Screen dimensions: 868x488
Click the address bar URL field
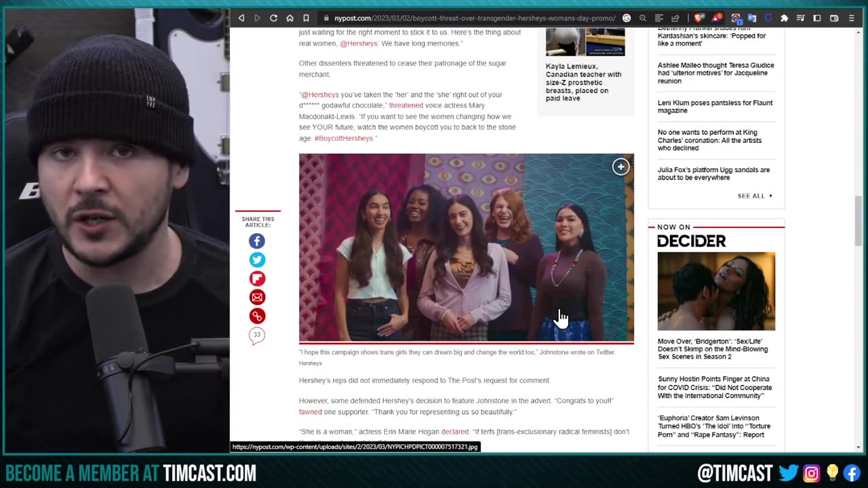click(x=475, y=18)
